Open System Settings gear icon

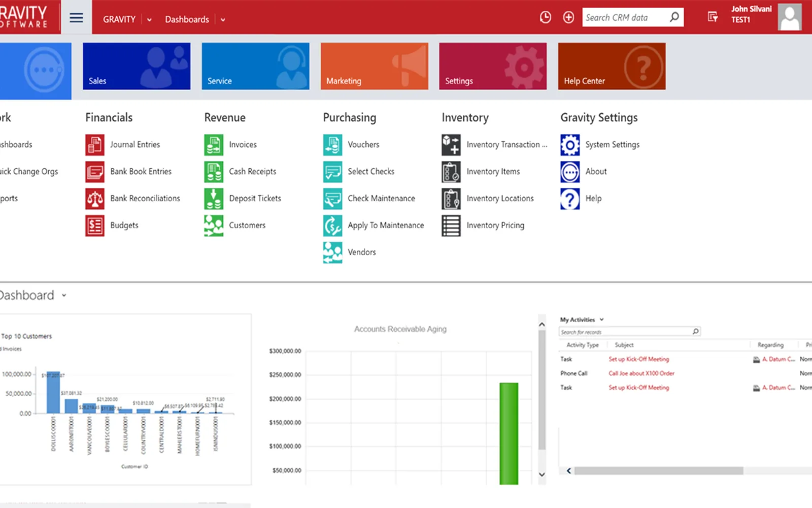570,145
